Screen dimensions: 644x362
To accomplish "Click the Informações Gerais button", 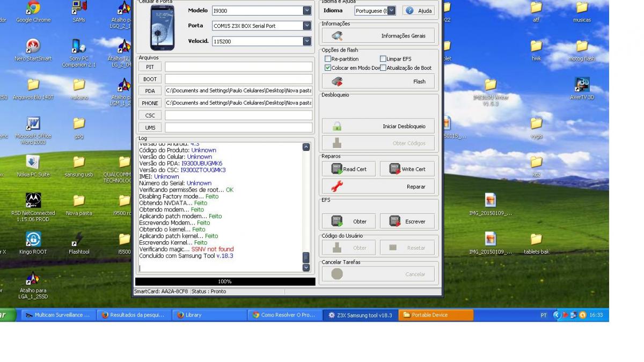I will click(x=378, y=36).
